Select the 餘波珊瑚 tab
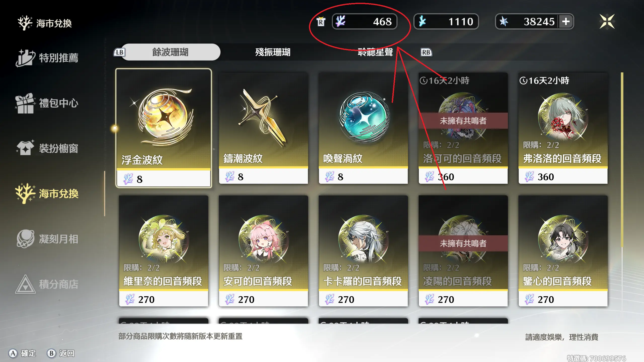This screenshot has height=362, width=644. 171,52
